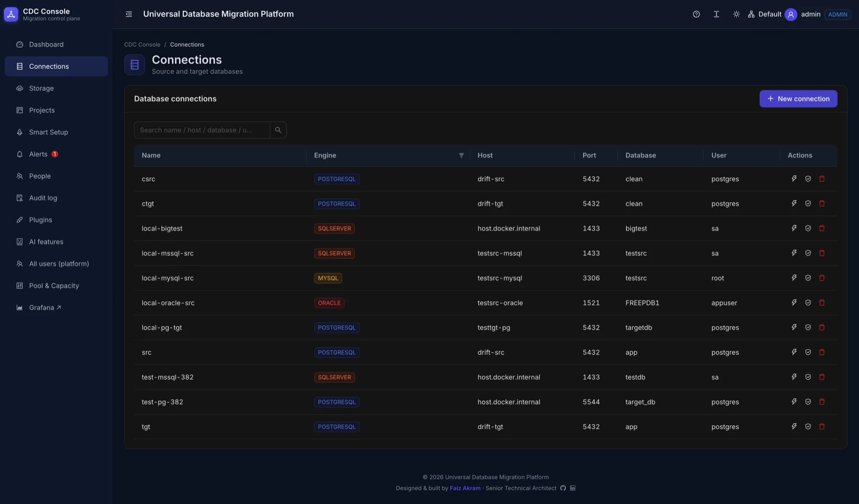Click the text-size icon in the header

[716, 14]
